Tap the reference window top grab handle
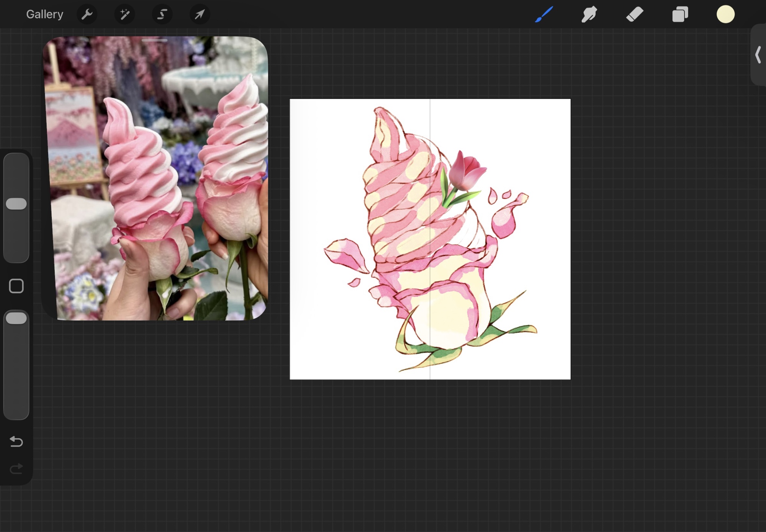The image size is (766, 532). tap(154, 40)
